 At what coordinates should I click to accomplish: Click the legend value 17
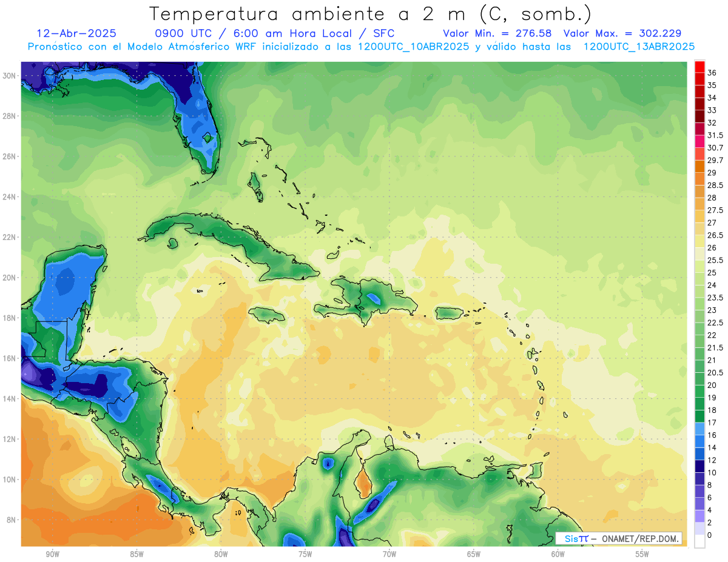pos(712,423)
